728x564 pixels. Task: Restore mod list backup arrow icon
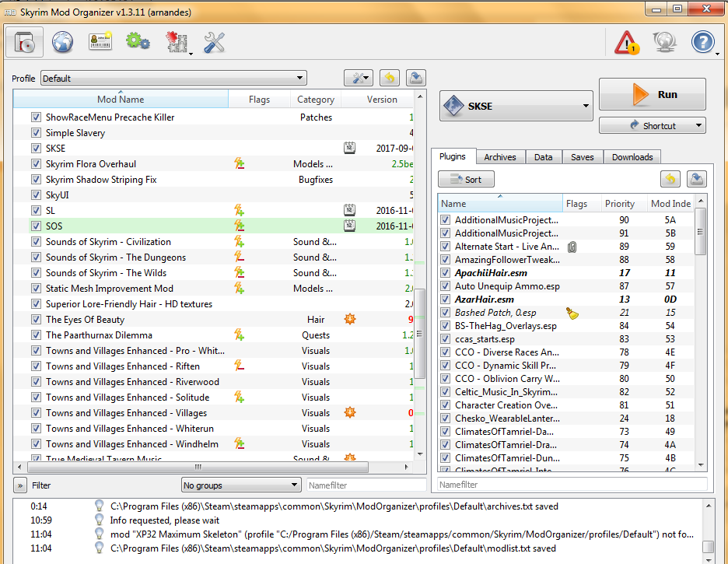coord(390,78)
